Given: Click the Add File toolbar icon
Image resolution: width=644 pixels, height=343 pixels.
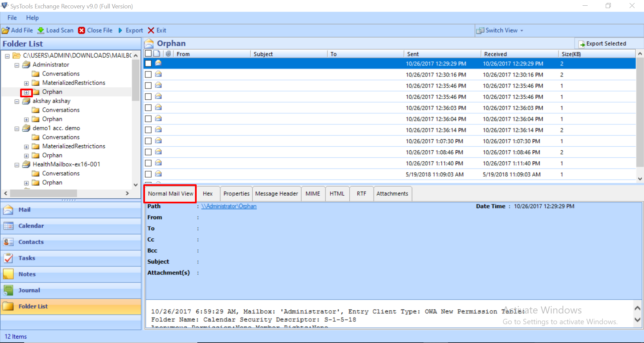Looking at the screenshot, I should point(5,31).
